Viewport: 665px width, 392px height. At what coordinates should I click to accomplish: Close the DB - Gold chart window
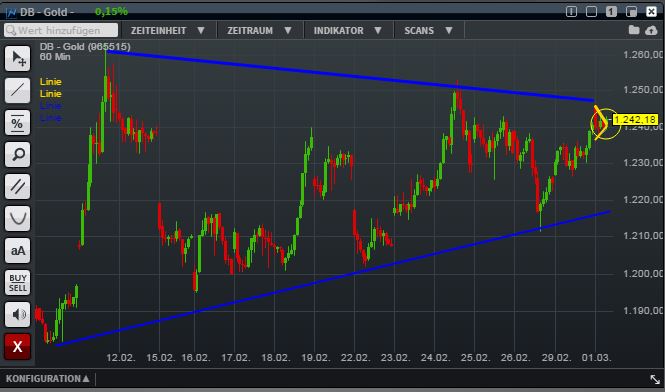coord(651,11)
